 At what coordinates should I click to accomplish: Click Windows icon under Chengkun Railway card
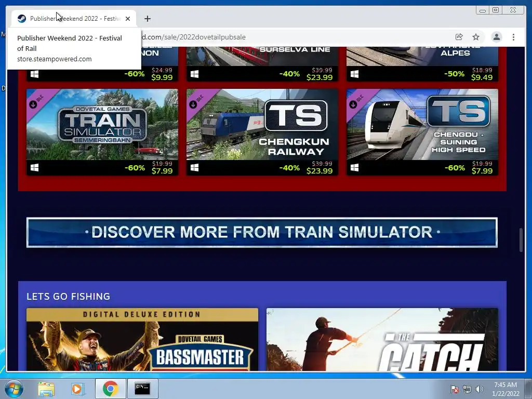click(194, 168)
